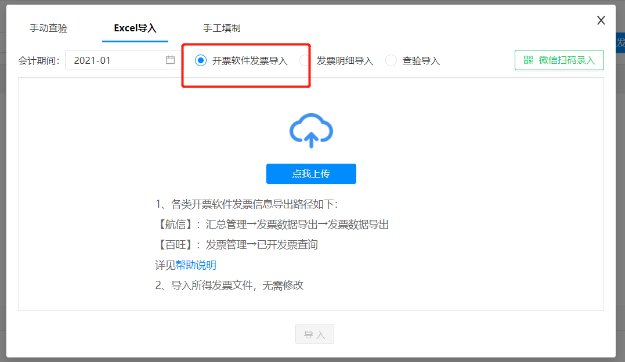Click the 【航信】 export path instruction text
Image resolution: width=625 pixels, height=362 pixels.
(272, 224)
